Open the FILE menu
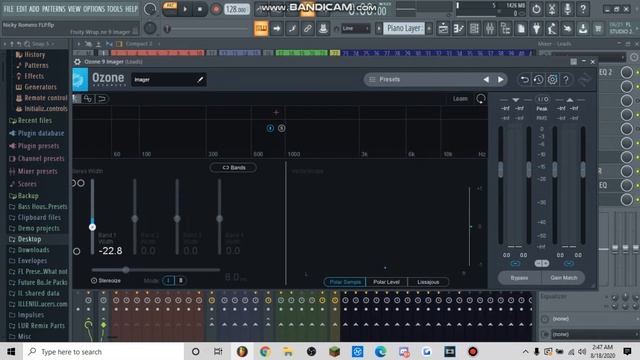 (x=8, y=9)
